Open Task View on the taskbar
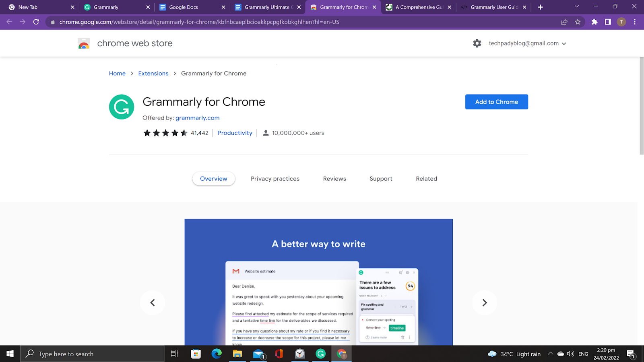644x362 pixels. point(174,354)
